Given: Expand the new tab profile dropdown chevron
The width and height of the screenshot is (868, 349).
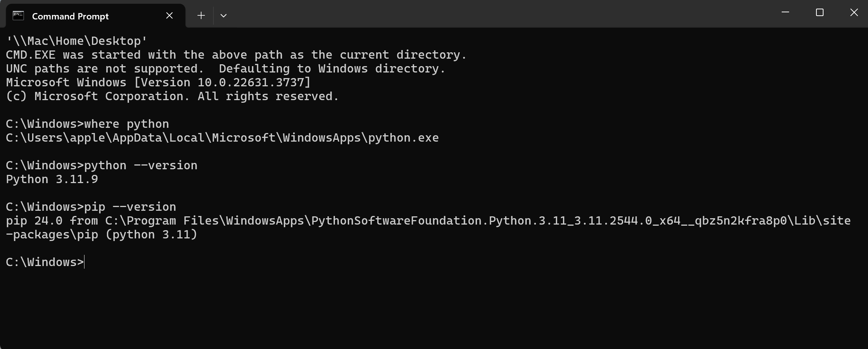Looking at the screenshot, I should pyautogui.click(x=224, y=16).
